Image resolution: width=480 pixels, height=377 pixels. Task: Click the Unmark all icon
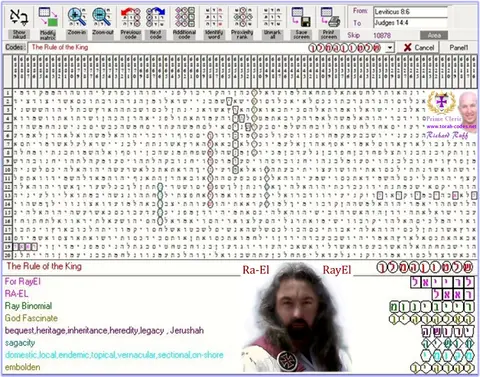272,17
